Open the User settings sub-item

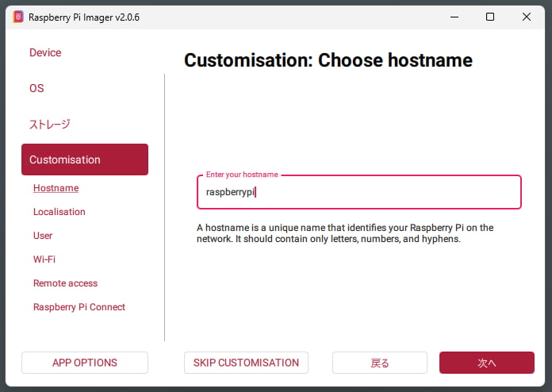43,236
